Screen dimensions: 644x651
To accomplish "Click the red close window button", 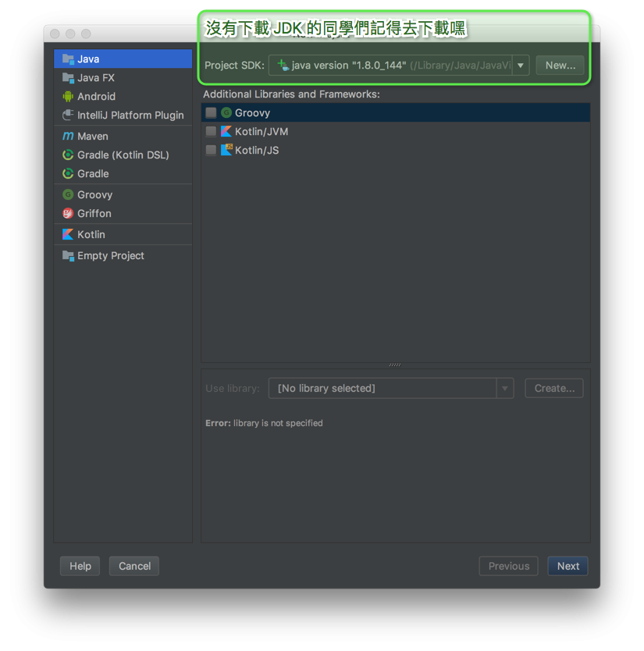I will (x=55, y=34).
